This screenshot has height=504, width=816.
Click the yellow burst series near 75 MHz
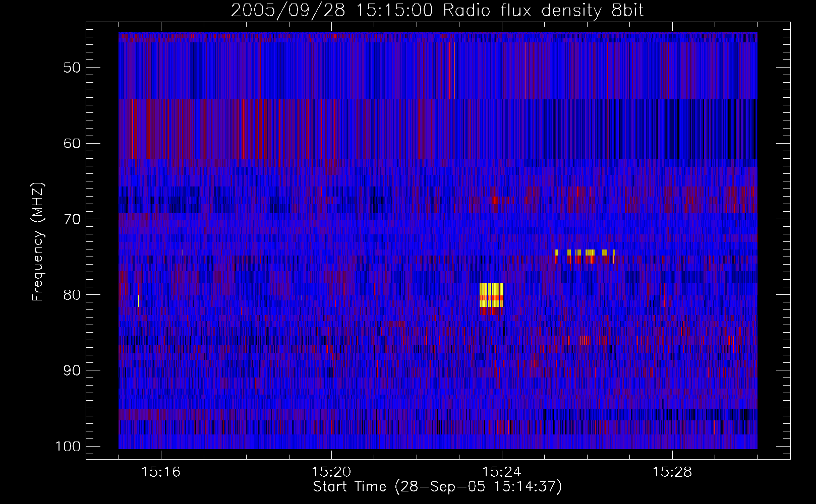[x=585, y=253]
